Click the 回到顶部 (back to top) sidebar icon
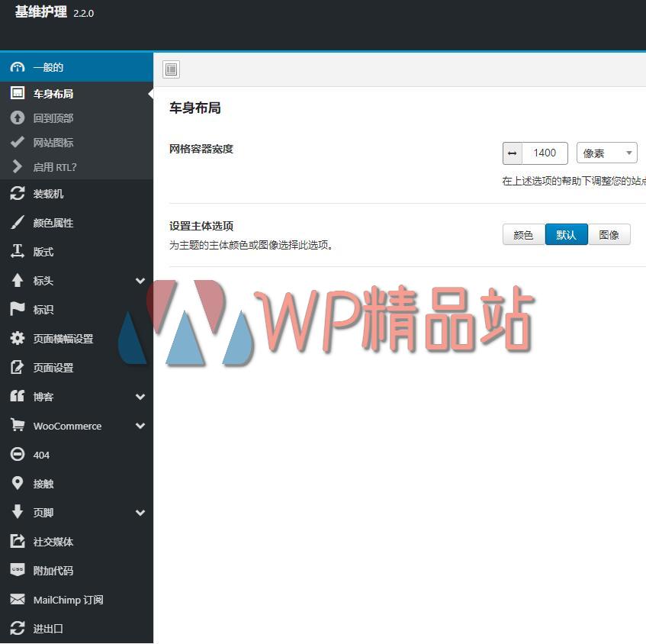 click(18, 118)
